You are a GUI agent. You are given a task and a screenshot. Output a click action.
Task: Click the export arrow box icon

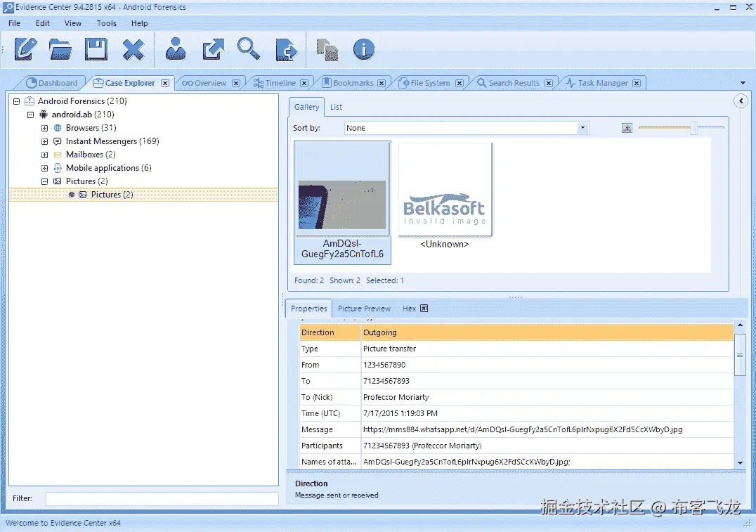click(x=213, y=49)
